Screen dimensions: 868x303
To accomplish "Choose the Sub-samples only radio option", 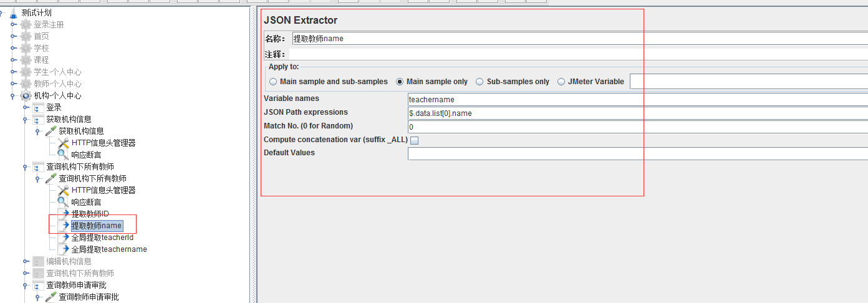I will pyautogui.click(x=480, y=82).
